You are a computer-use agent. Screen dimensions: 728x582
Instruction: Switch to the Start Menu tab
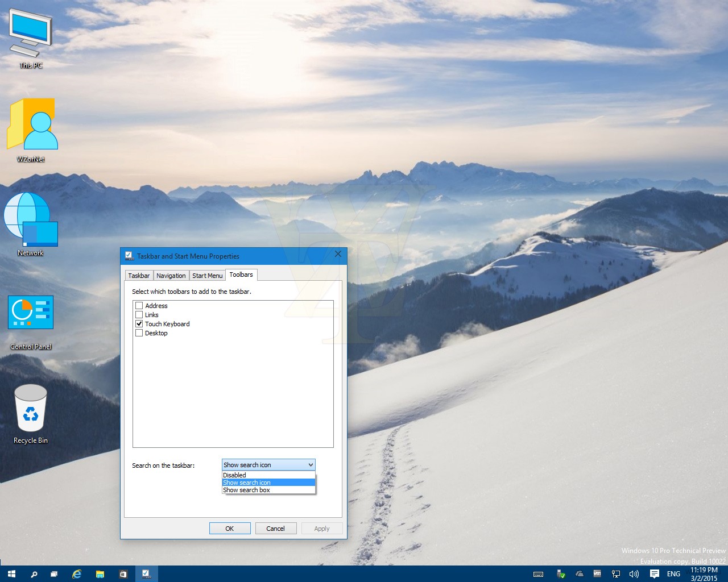(208, 276)
